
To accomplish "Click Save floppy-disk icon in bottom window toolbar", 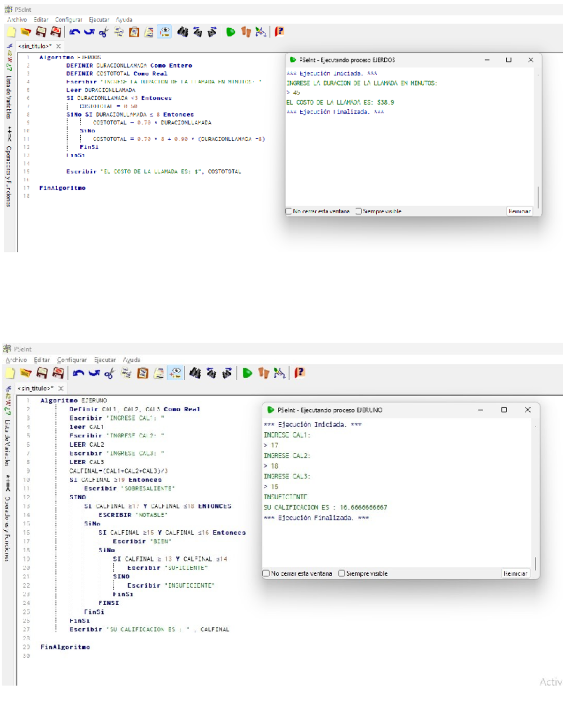I will 42,373.
